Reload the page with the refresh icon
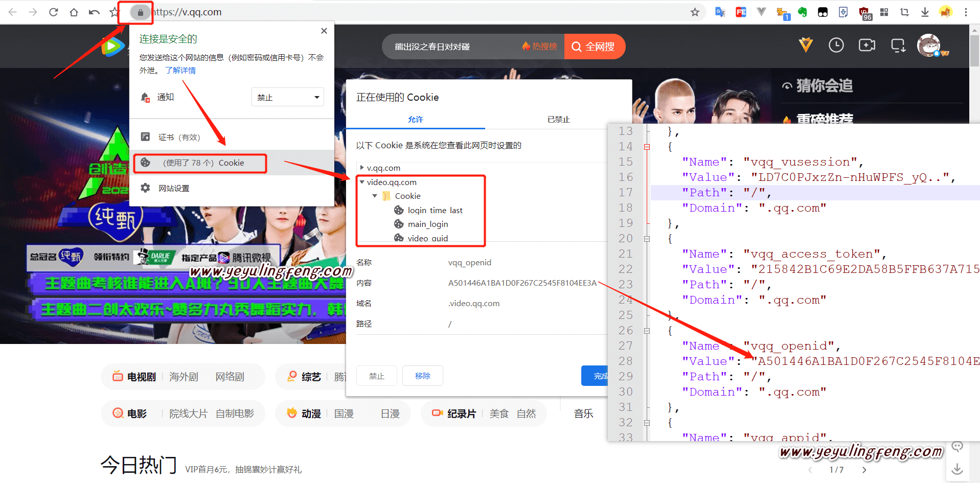 [x=54, y=12]
